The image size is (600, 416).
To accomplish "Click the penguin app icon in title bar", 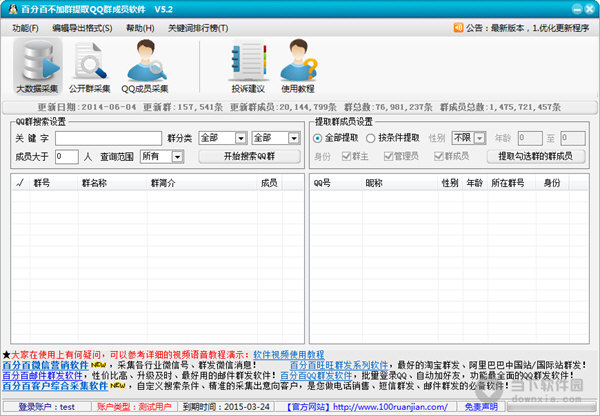I will [x=13, y=9].
